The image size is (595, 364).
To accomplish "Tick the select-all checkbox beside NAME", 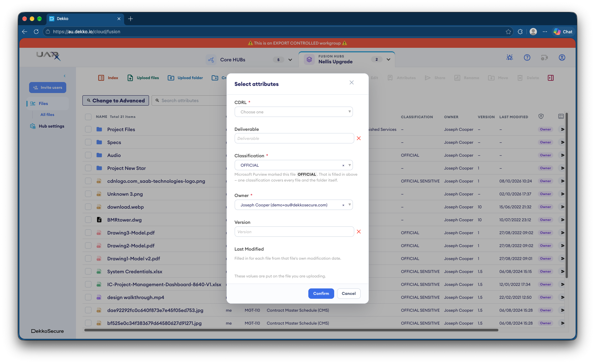I will coord(88,117).
